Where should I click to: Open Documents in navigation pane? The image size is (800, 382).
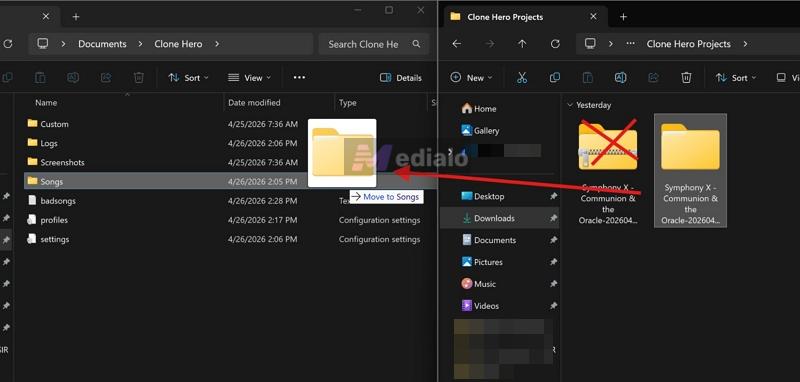489,240
